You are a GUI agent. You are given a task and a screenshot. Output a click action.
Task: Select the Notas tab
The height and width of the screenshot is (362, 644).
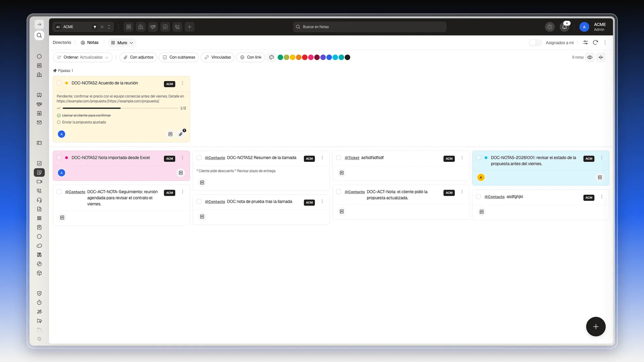point(90,43)
